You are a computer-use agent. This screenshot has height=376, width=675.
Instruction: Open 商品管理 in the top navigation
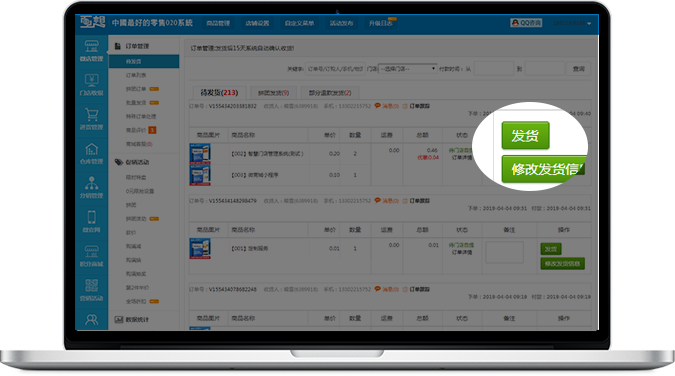218,23
